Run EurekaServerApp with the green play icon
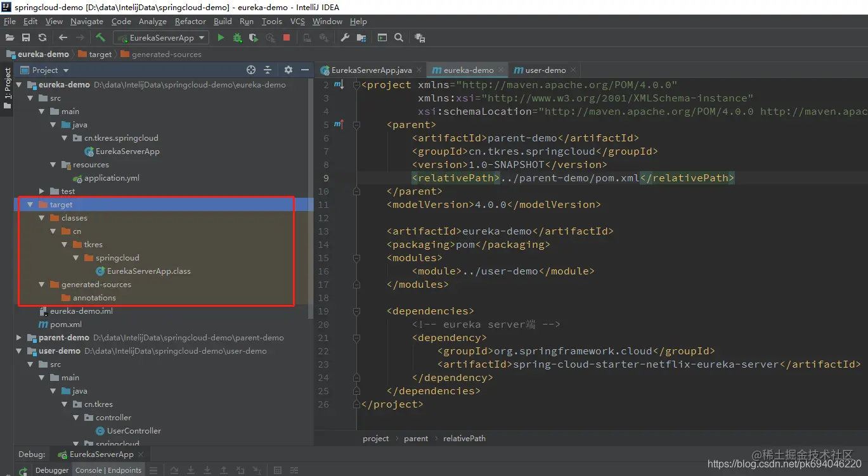The width and height of the screenshot is (868, 476). tap(221, 38)
